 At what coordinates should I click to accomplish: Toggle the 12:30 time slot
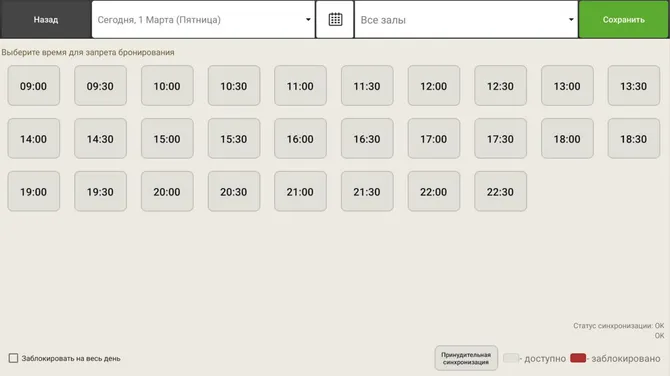pyautogui.click(x=500, y=86)
